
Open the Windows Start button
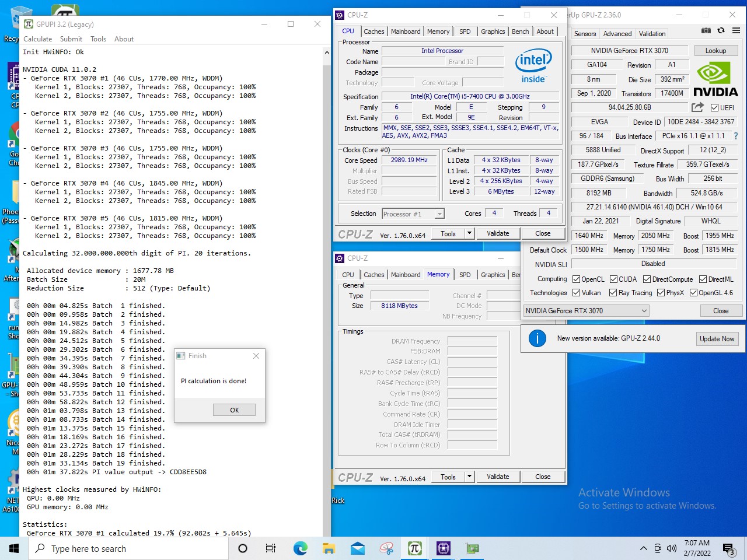tap(14, 548)
